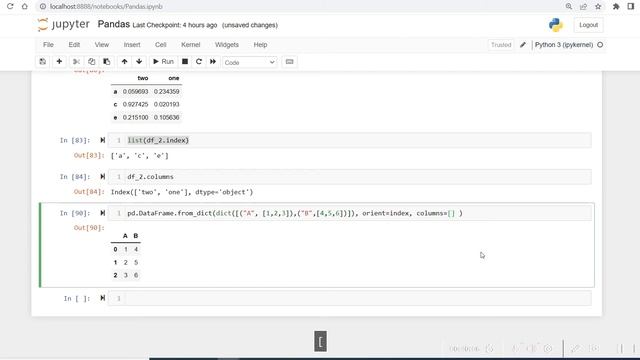Interrupt the kernel with stop icon
The width and height of the screenshot is (640, 360).
(185, 62)
